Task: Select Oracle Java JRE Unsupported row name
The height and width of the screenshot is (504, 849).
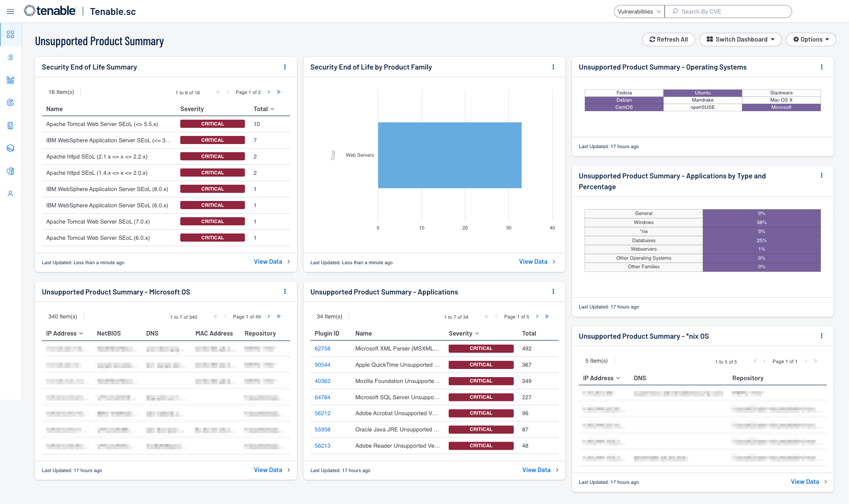Action: 397,429
